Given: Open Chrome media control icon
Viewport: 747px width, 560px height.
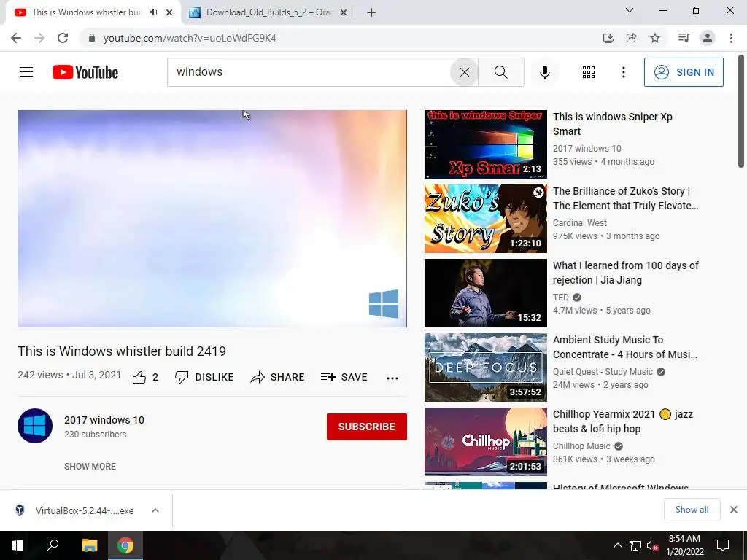Looking at the screenshot, I should pos(684,38).
